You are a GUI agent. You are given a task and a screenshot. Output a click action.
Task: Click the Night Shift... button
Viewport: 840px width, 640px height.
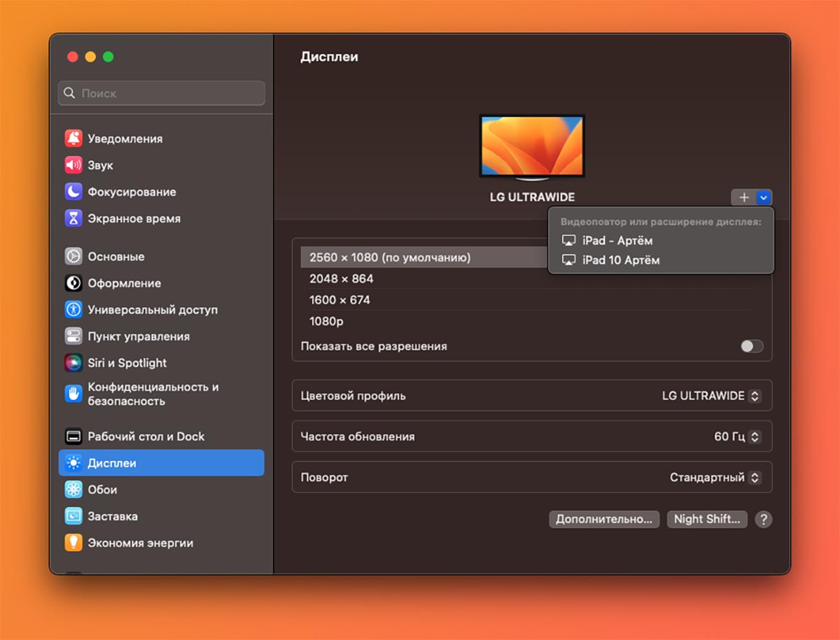tap(707, 519)
